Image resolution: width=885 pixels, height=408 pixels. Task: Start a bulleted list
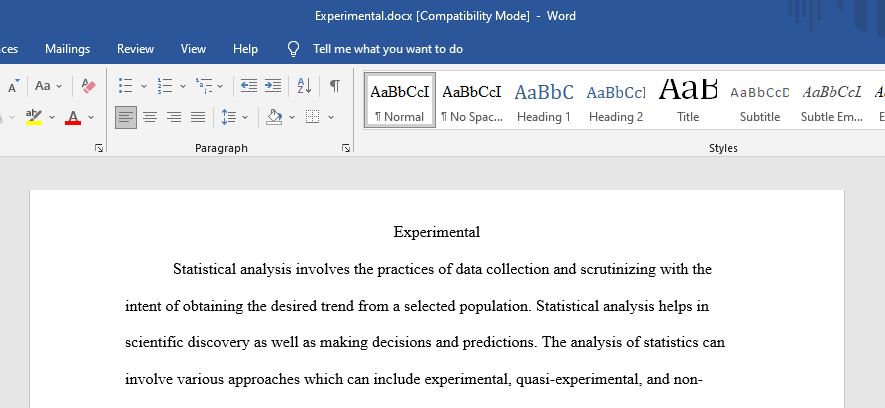pos(126,86)
